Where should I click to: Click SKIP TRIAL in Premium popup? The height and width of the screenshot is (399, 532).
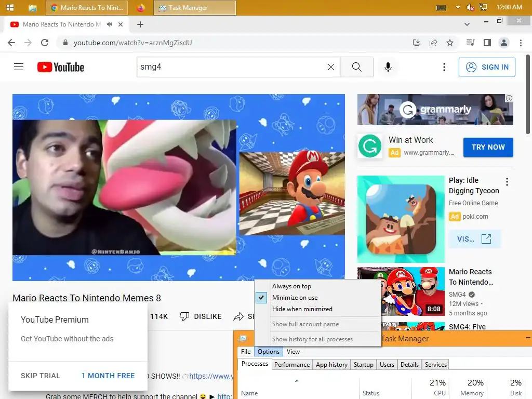tap(41, 376)
